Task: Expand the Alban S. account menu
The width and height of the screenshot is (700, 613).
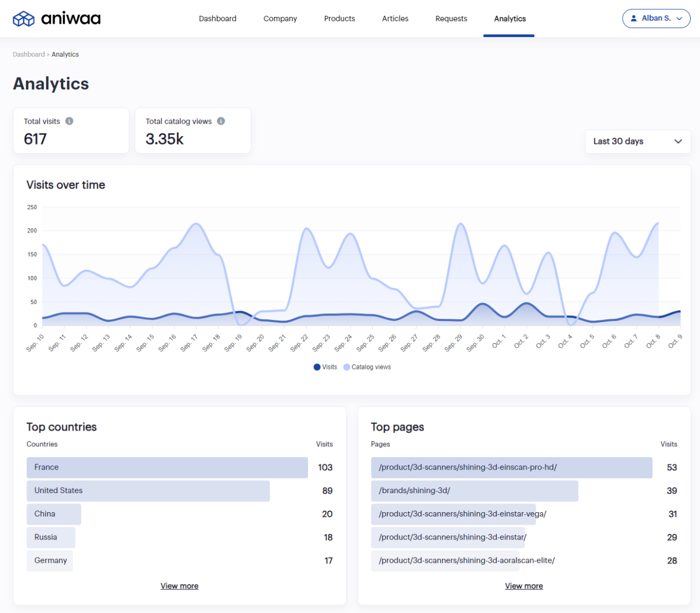Action: (x=656, y=19)
